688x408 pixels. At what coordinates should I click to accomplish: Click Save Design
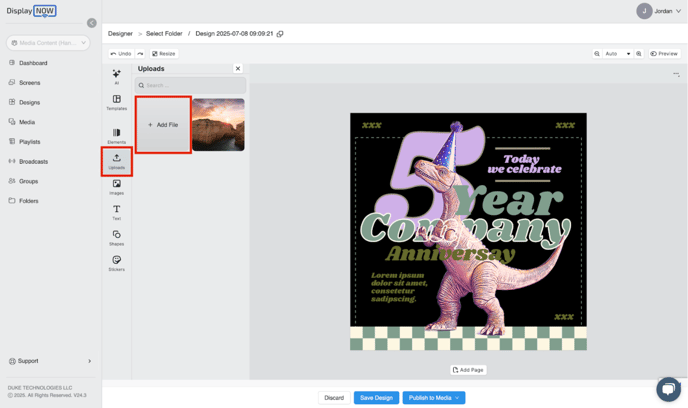[376, 398]
